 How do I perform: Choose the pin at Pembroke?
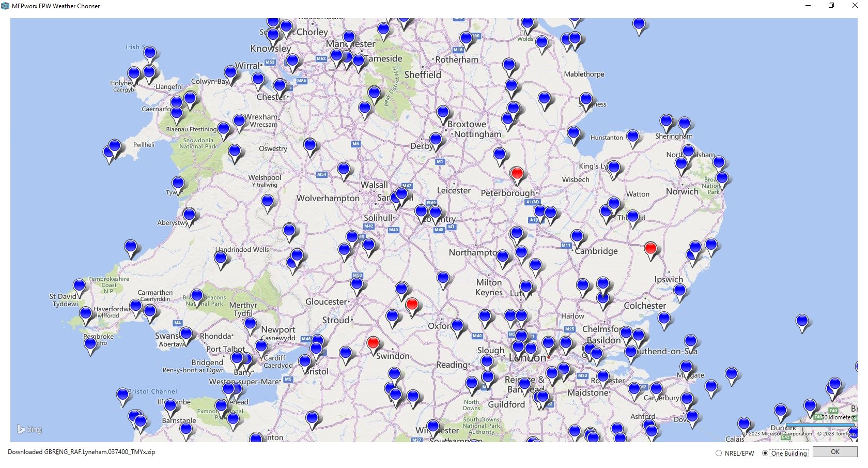point(90,346)
